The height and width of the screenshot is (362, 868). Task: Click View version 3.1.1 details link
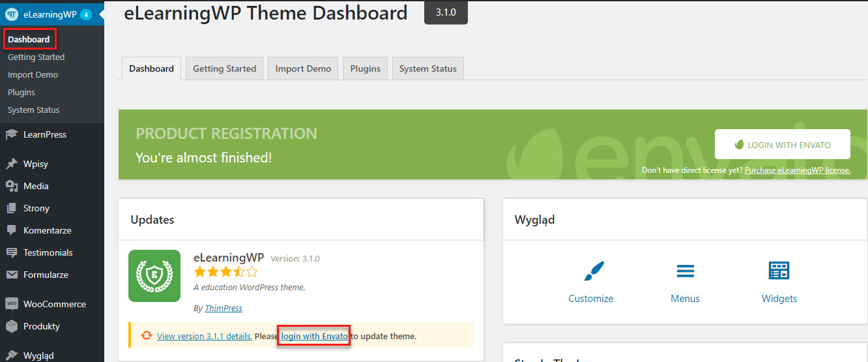click(205, 336)
